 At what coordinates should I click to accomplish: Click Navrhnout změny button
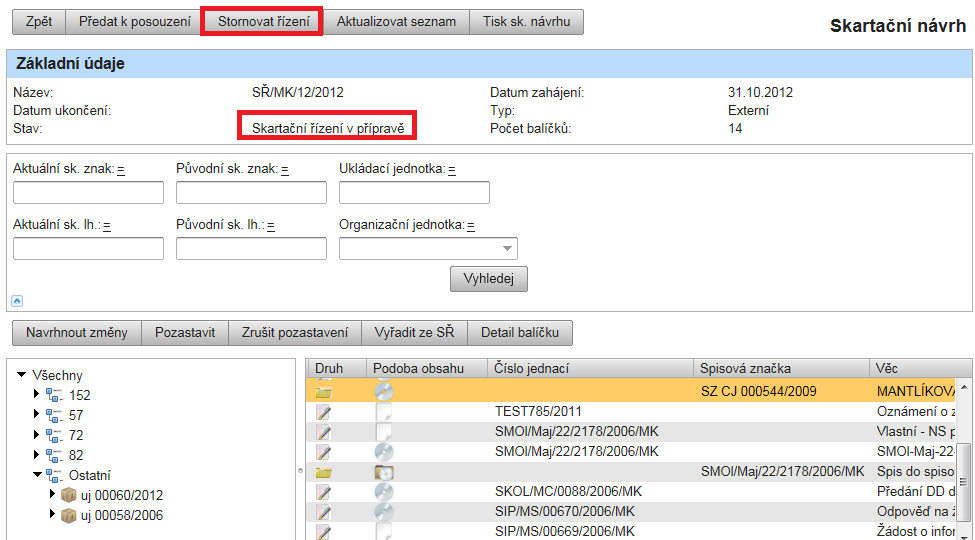coord(77,333)
